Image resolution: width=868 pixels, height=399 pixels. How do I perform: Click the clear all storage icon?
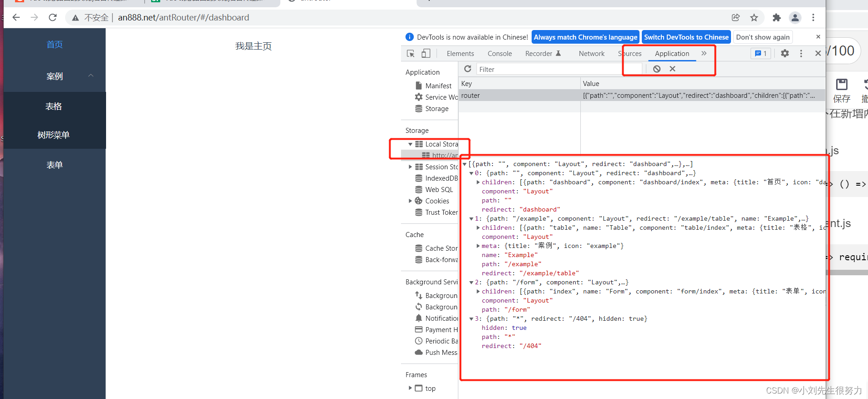657,69
